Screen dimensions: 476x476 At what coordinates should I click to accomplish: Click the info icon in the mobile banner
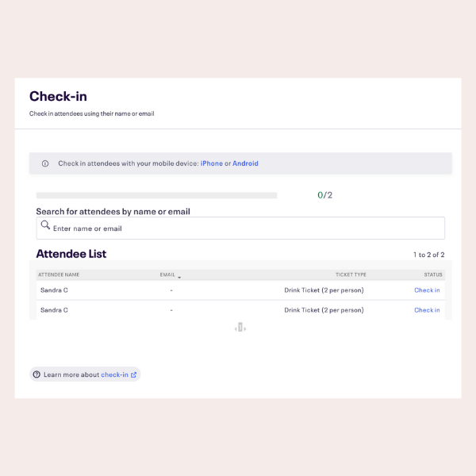pos(45,163)
